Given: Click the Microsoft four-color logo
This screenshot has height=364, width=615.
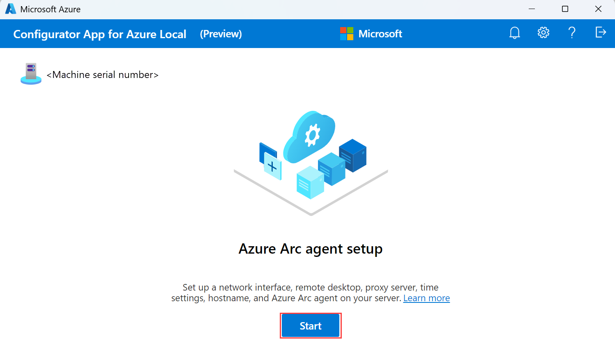Looking at the screenshot, I should tap(346, 34).
